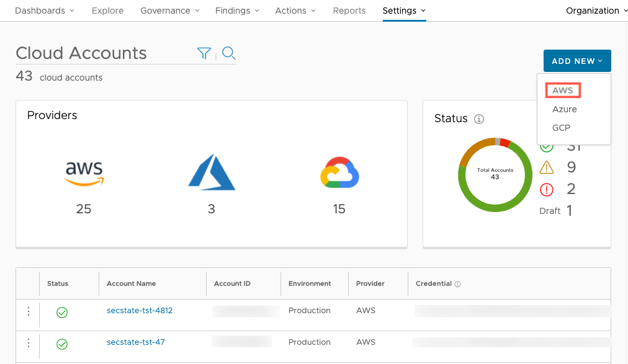
Task: Select the Azure provider logo
Action: click(x=212, y=172)
